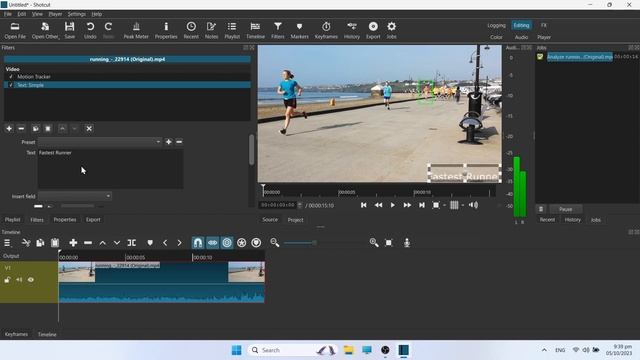
Task: Create a marker in timeline toolbar
Action: pyautogui.click(x=150, y=243)
